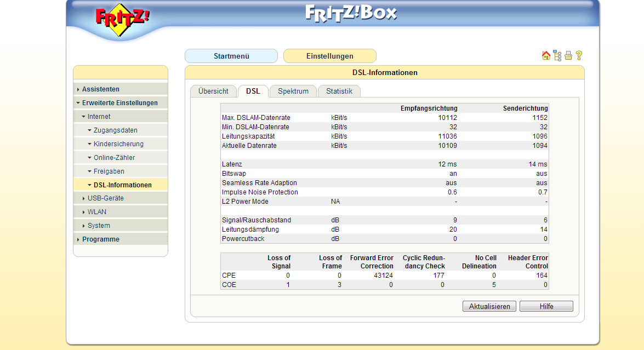Viewport: 644px width, 350px height.
Task: Open Kindersicherung in the sidebar
Action: (119, 144)
